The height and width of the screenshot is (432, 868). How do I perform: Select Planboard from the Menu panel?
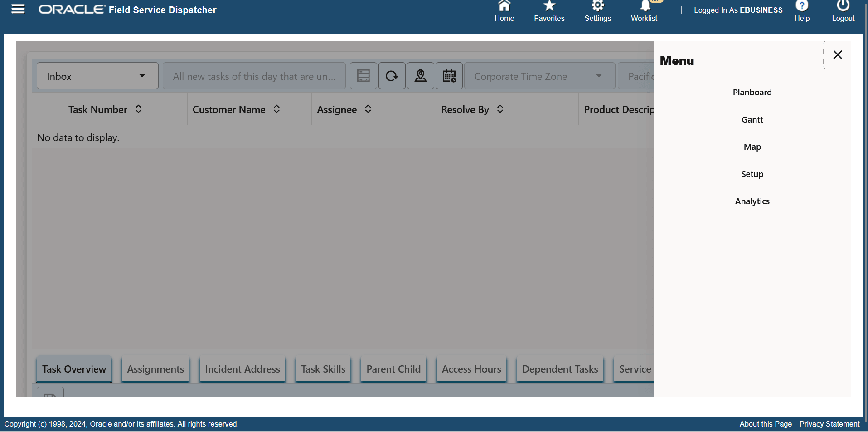pos(752,92)
